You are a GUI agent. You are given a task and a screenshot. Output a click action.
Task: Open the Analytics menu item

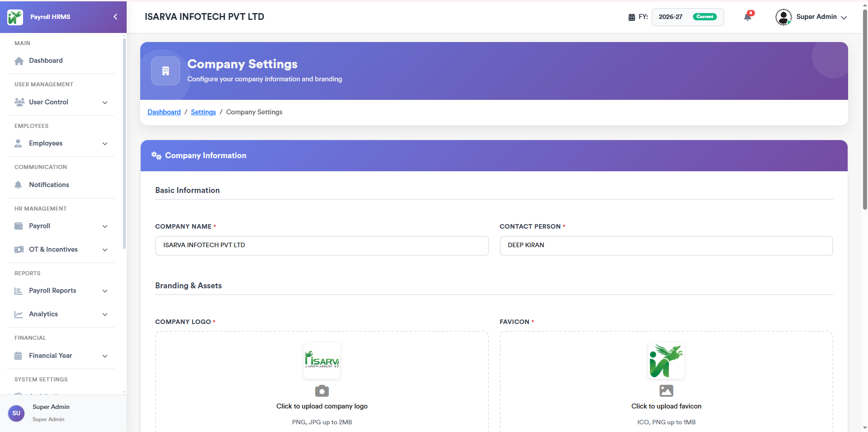click(61, 314)
